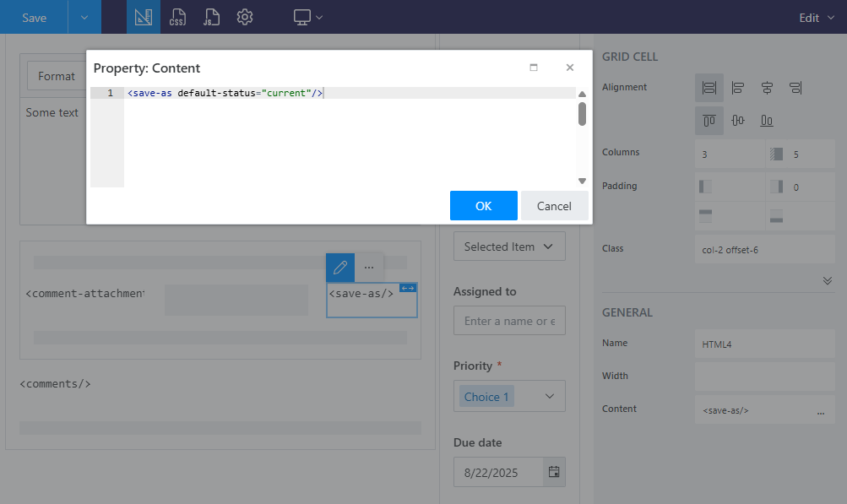The image size is (847, 504).
Task: Select the comment-attachment element
Action: point(84,293)
